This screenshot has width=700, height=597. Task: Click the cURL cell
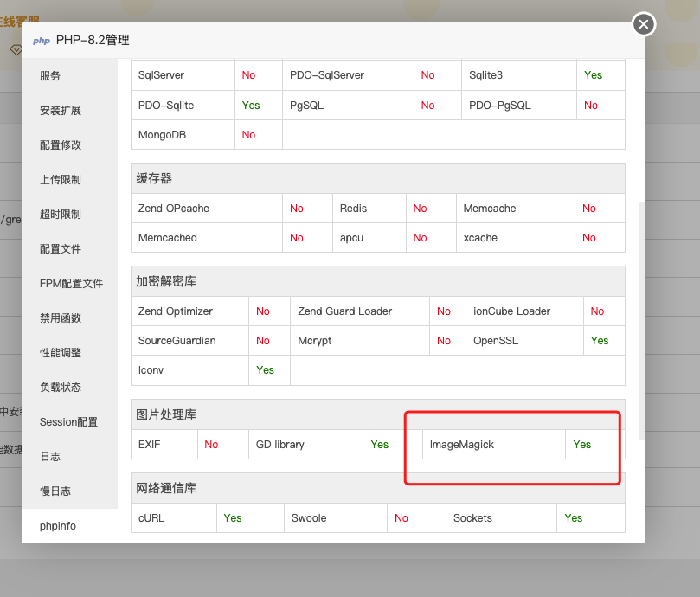point(174,518)
